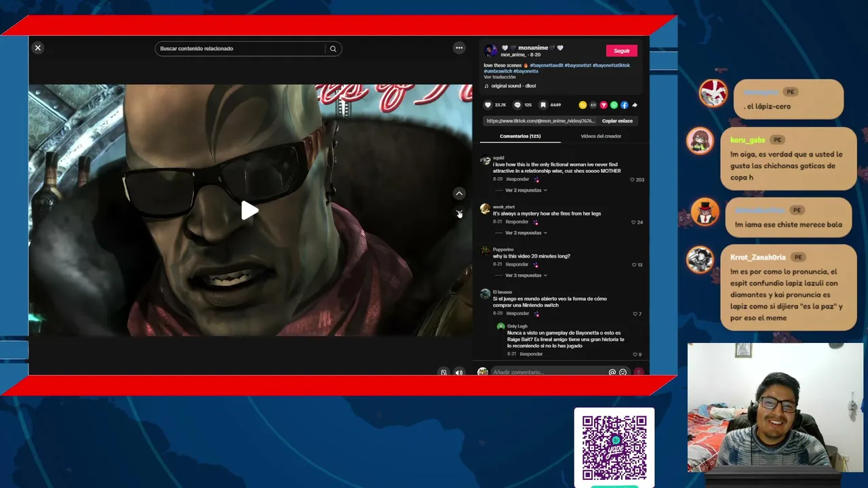Open the #umbrawitch hashtag

pos(498,71)
